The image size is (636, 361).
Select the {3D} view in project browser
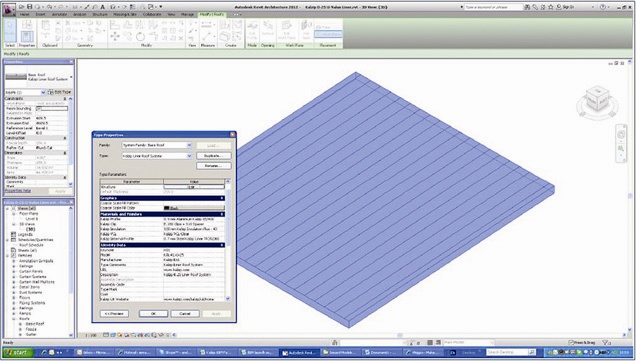coord(31,229)
